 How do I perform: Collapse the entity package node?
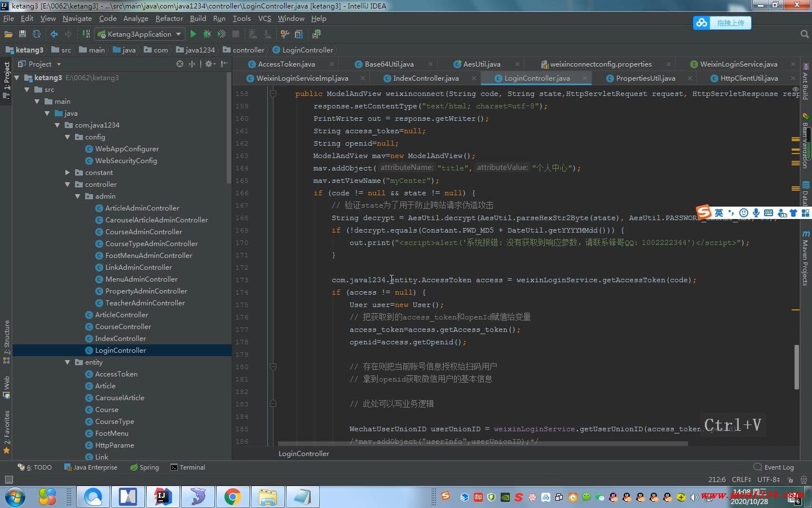(68, 362)
